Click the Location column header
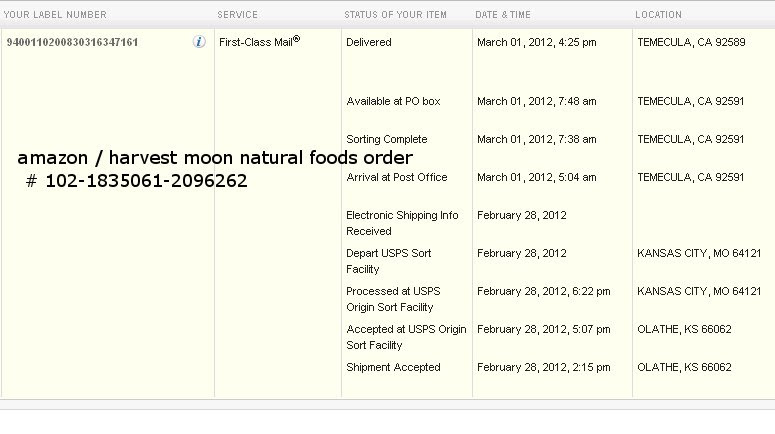 [658, 15]
